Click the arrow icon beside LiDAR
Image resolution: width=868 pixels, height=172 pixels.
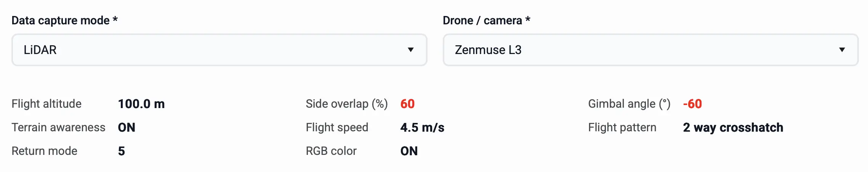coord(410,50)
